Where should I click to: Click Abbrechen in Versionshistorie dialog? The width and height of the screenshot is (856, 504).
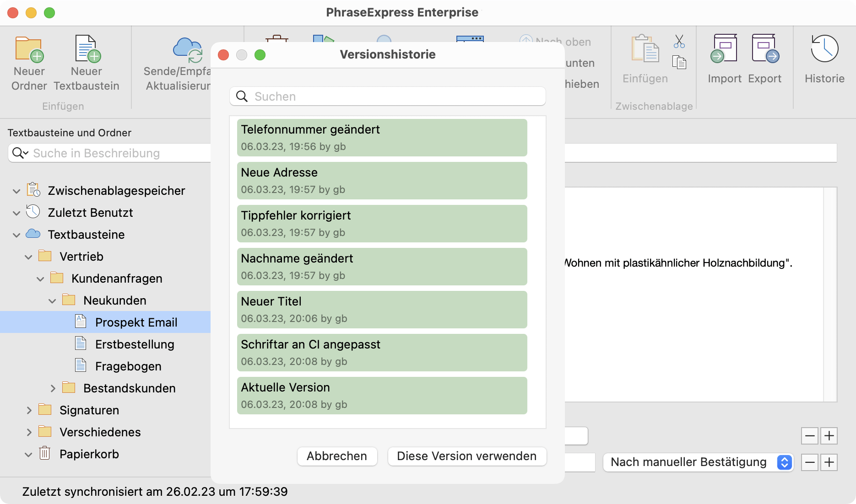(x=337, y=456)
